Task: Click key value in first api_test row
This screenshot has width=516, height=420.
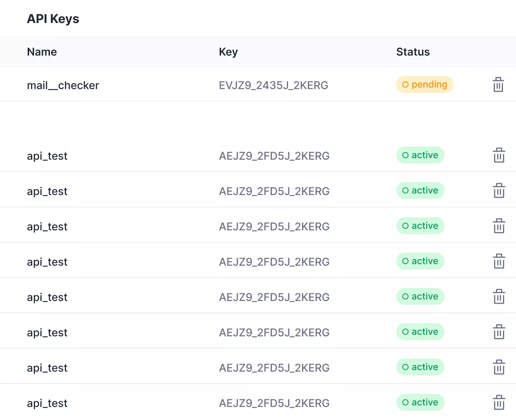Action: 274,156
